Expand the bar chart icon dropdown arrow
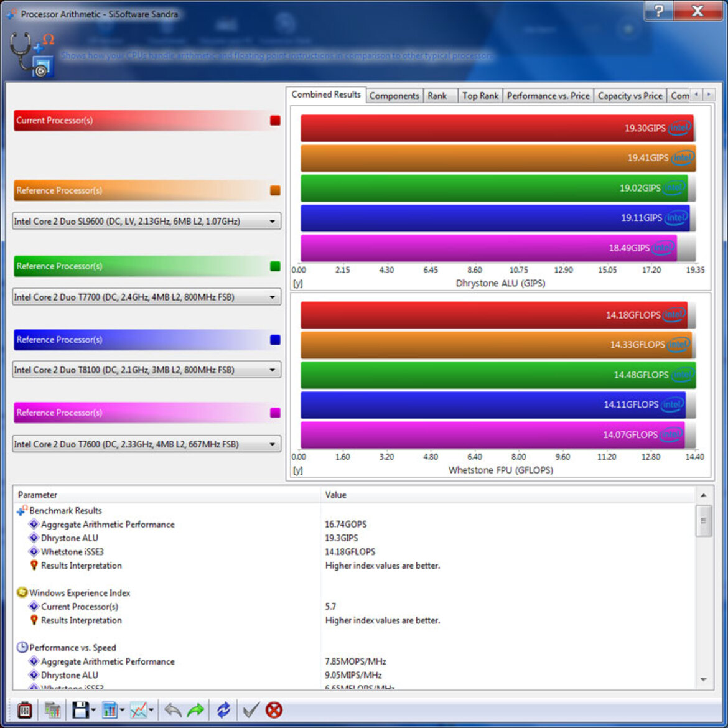This screenshot has width=728, height=728. point(122,710)
